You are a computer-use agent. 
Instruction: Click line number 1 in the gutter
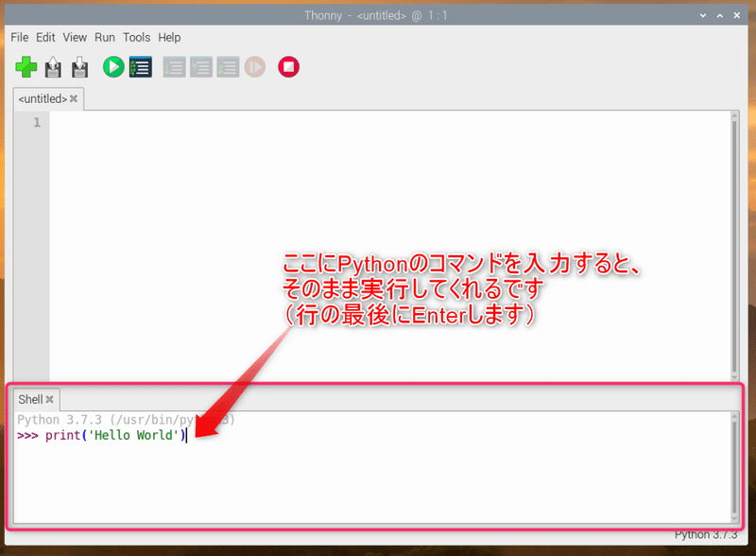[37, 123]
